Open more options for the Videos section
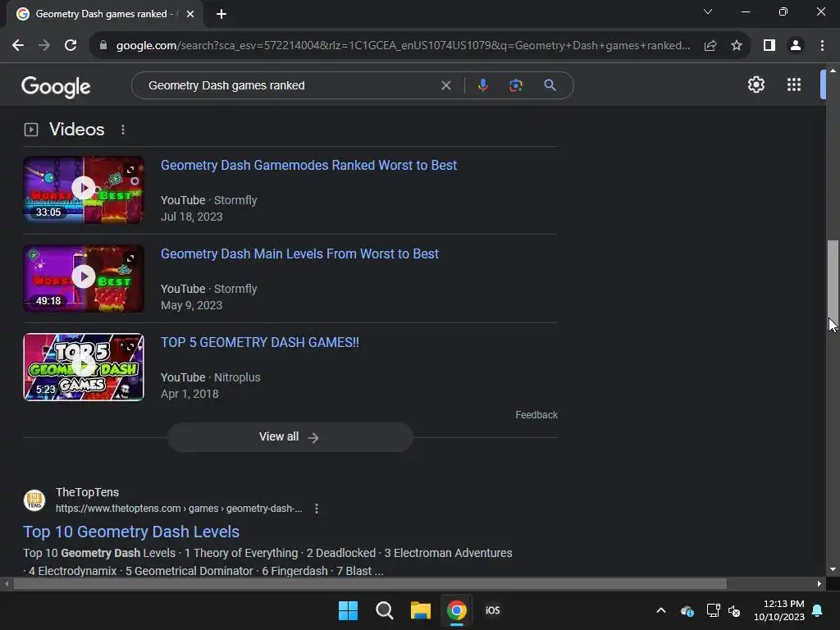 (123, 130)
